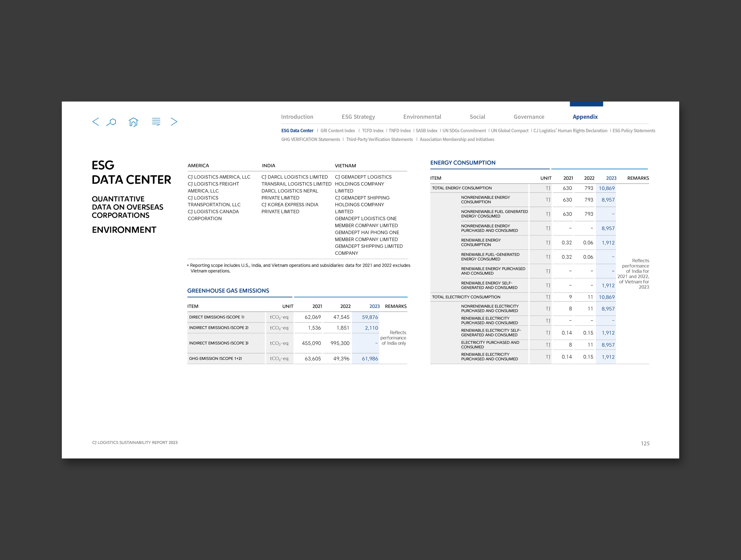Open the search magnifier icon

[x=111, y=122]
